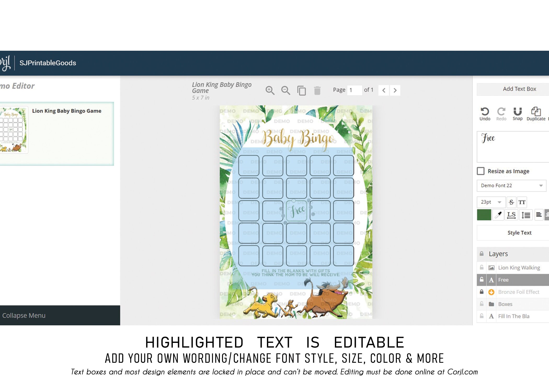Click the Fill in the blanks instruction text on canvas
Viewport: 549px width, 392px height.
point(296,273)
